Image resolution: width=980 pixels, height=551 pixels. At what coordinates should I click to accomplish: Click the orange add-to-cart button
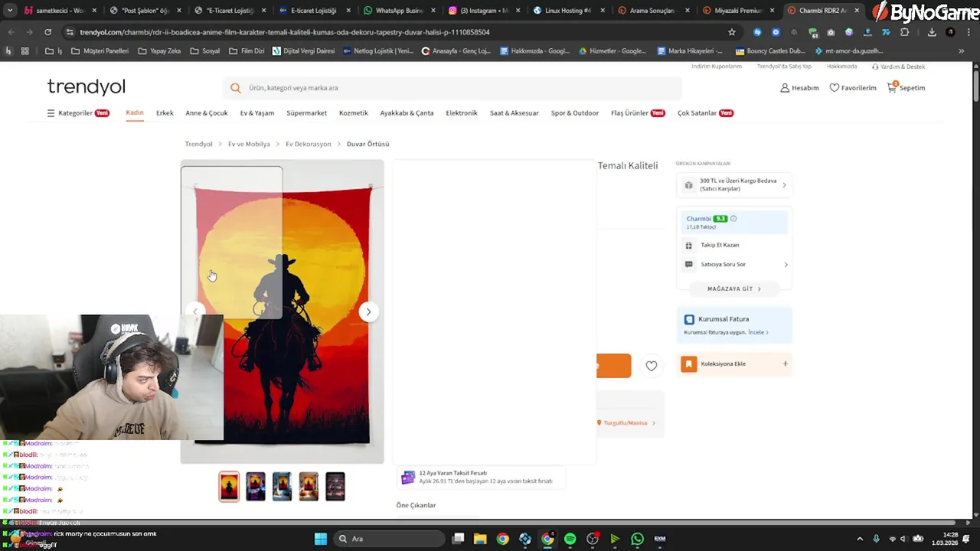(x=613, y=366)
